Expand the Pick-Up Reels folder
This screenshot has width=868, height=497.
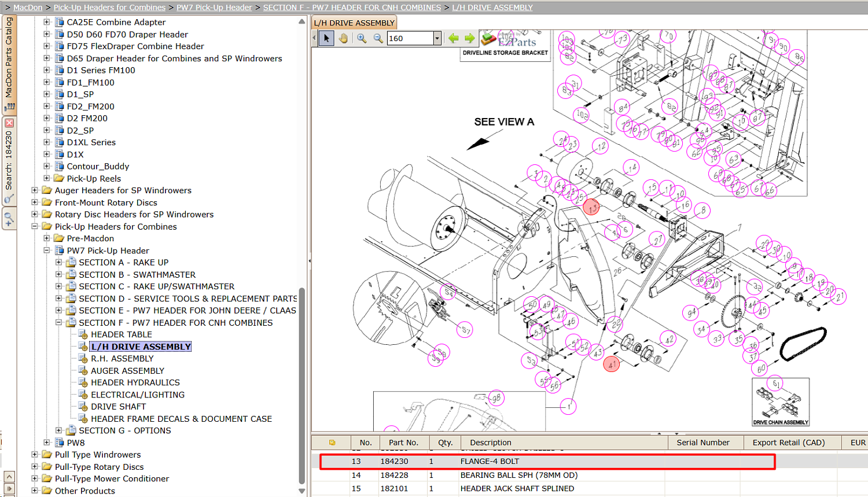[x=47, y=178]
